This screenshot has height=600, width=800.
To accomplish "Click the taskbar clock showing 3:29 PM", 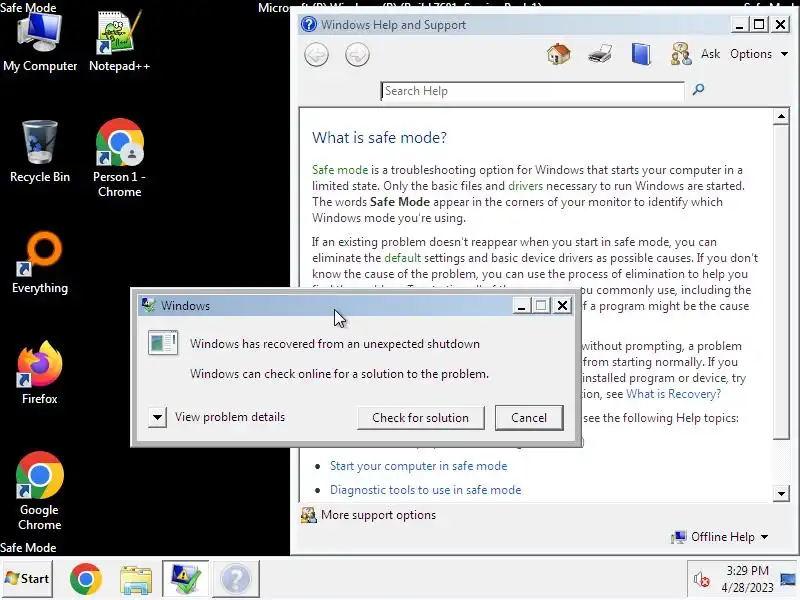I will [x=747, y=579].
